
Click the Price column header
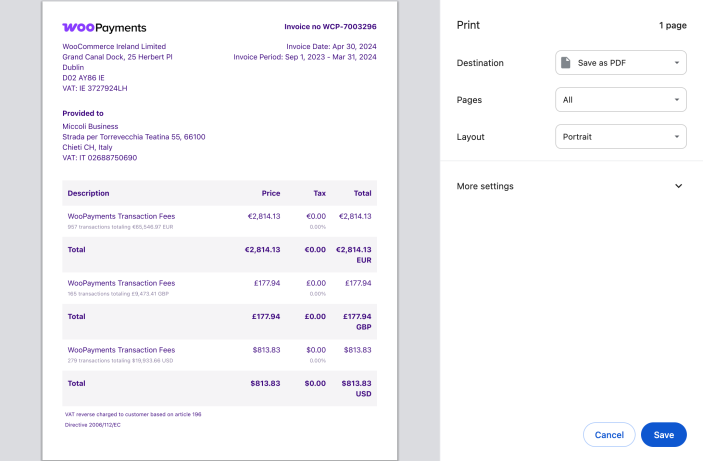[x=271, y=193]
